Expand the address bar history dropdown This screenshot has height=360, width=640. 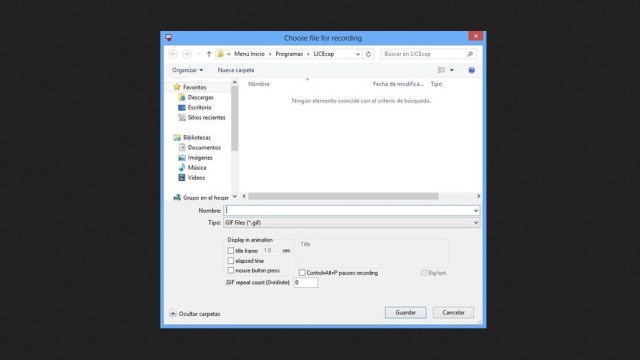coord(358,54)
